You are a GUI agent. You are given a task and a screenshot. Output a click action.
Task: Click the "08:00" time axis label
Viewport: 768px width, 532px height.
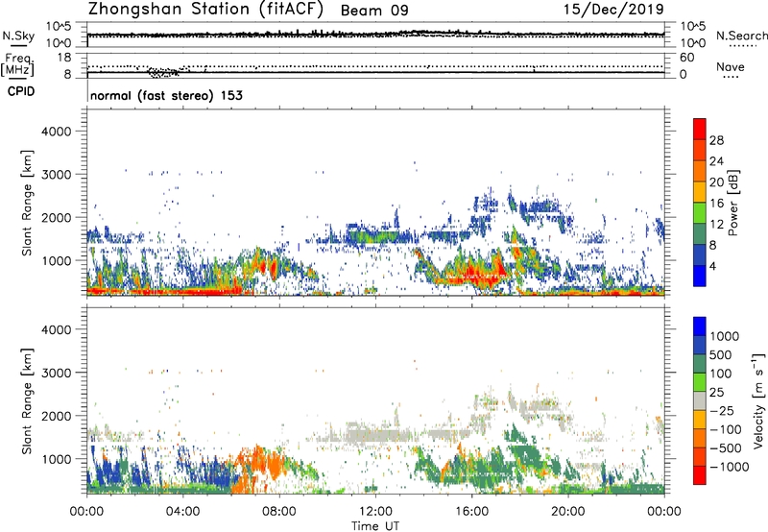278,512
